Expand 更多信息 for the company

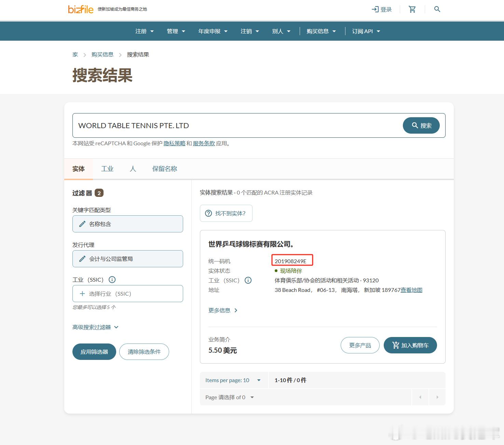[x=223, y=310]
